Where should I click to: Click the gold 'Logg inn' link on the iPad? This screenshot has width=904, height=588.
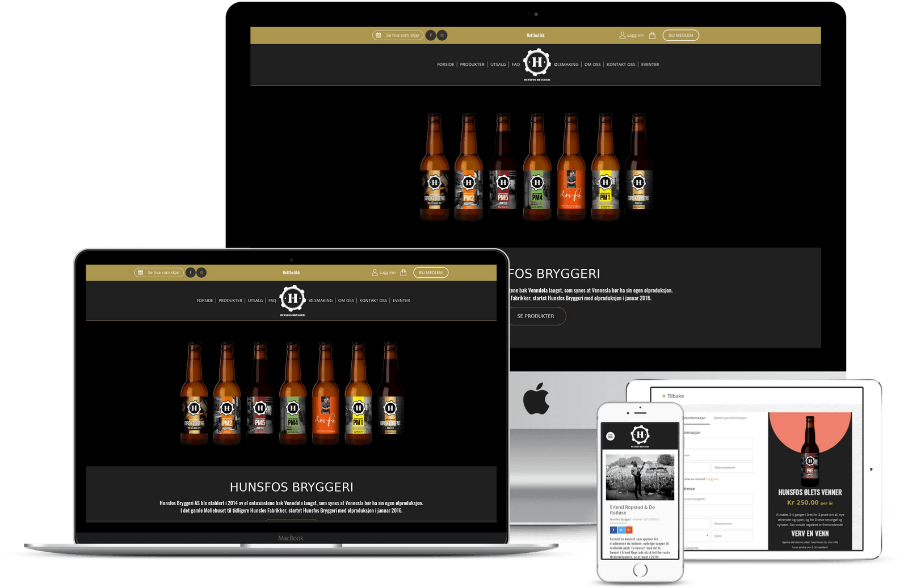point(712,479)
